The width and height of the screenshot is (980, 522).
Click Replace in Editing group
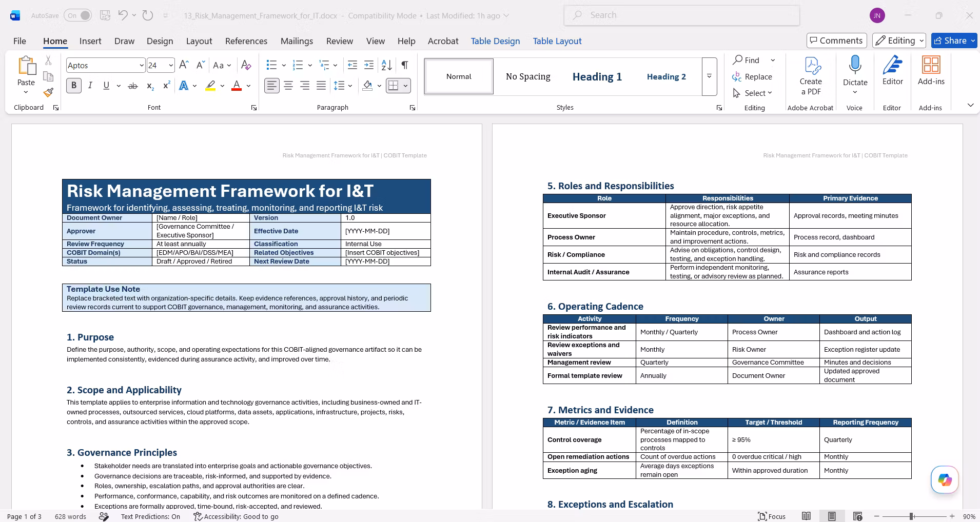[x=752, y=76]
